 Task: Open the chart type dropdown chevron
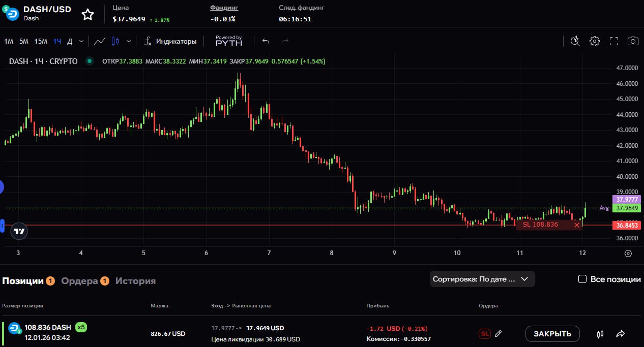click(x=129, y=41)
